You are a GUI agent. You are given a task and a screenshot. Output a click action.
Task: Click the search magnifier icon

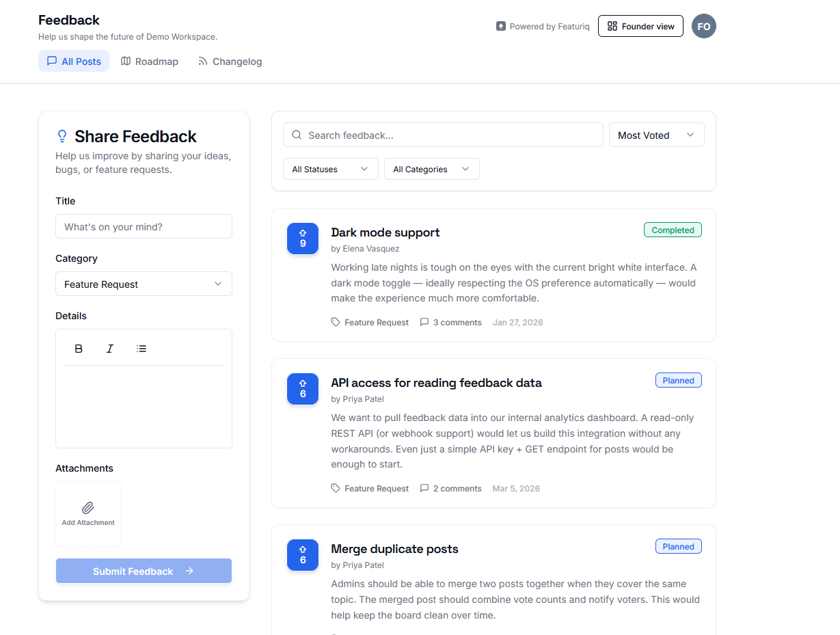pos(297,135)
